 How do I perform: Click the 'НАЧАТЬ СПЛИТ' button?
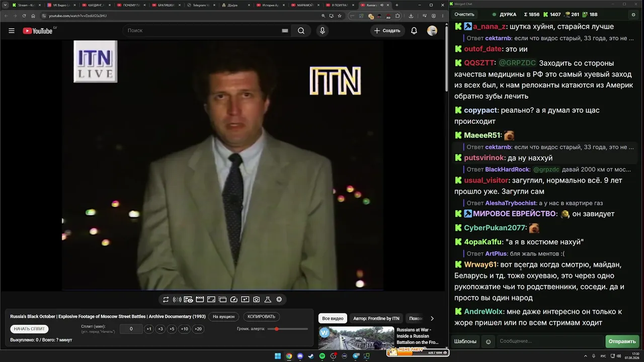coord(30,329)
